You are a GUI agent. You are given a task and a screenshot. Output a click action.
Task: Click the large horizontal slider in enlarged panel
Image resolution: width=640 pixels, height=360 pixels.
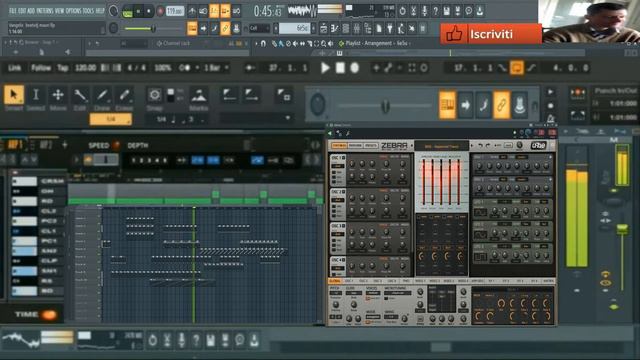coord(384,106)
